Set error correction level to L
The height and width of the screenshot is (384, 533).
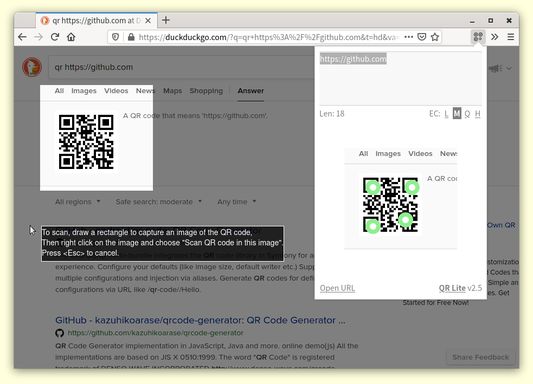(x=446, y=114)
